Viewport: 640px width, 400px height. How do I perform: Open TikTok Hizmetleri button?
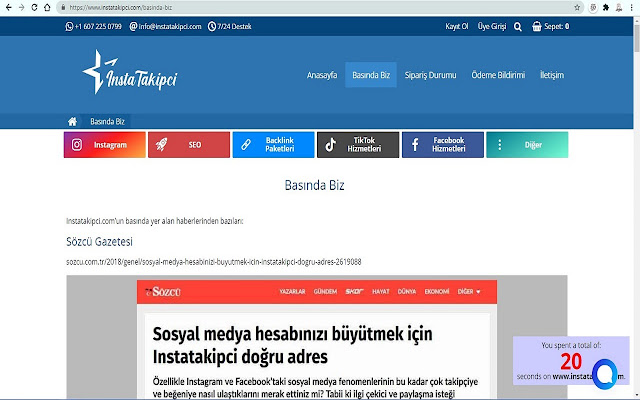[358, 145]
